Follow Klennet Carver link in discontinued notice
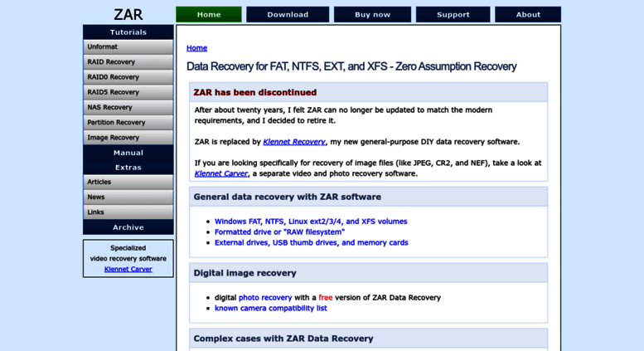The height and width of the screenshot is (351, 644). tap(221, 173)
